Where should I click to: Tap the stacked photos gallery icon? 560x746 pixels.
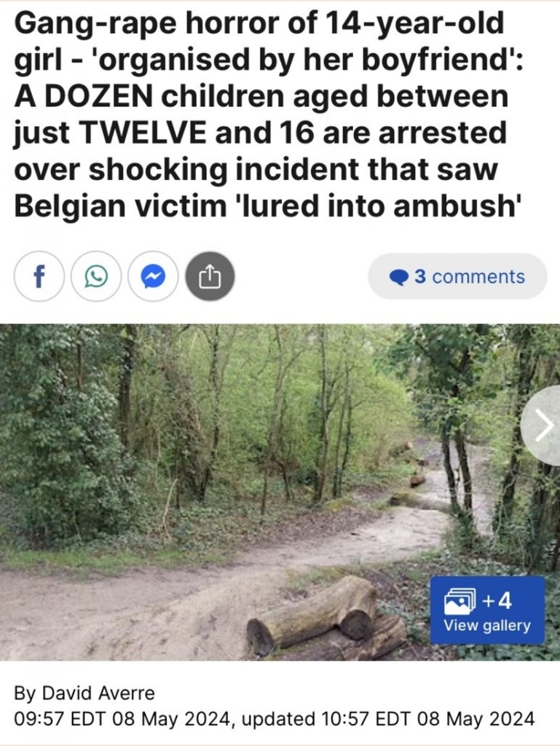click(460, 601)
